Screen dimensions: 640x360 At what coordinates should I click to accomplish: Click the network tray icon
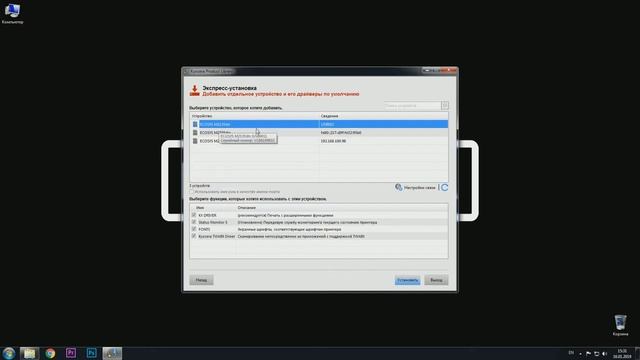pyautogui.click(x=596, y=353)
